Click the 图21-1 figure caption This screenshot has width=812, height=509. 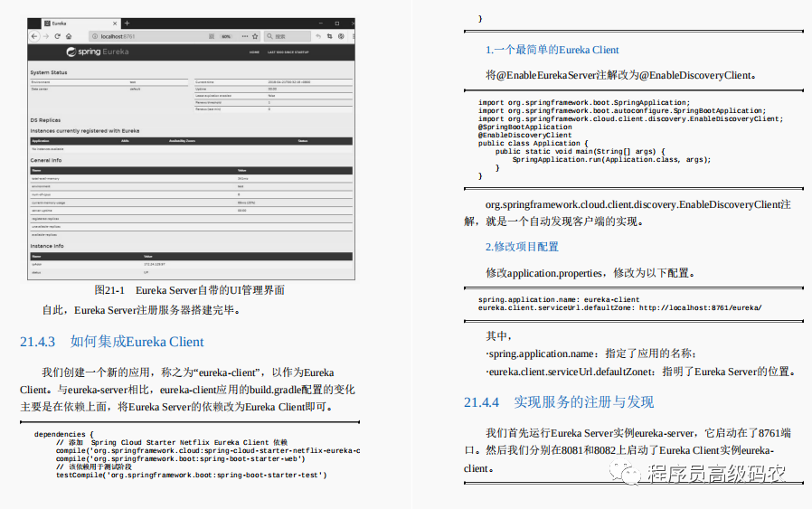tap(190, 290)
